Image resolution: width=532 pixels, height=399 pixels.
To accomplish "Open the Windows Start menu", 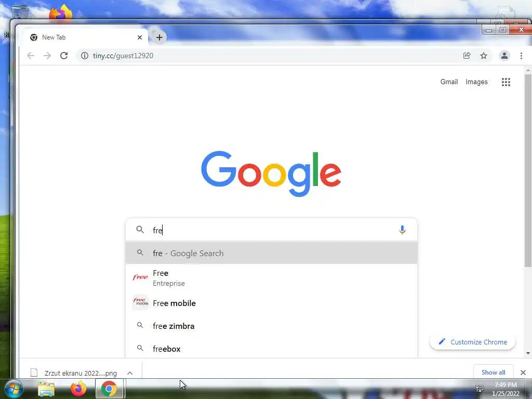I will (x=14, y=389).
